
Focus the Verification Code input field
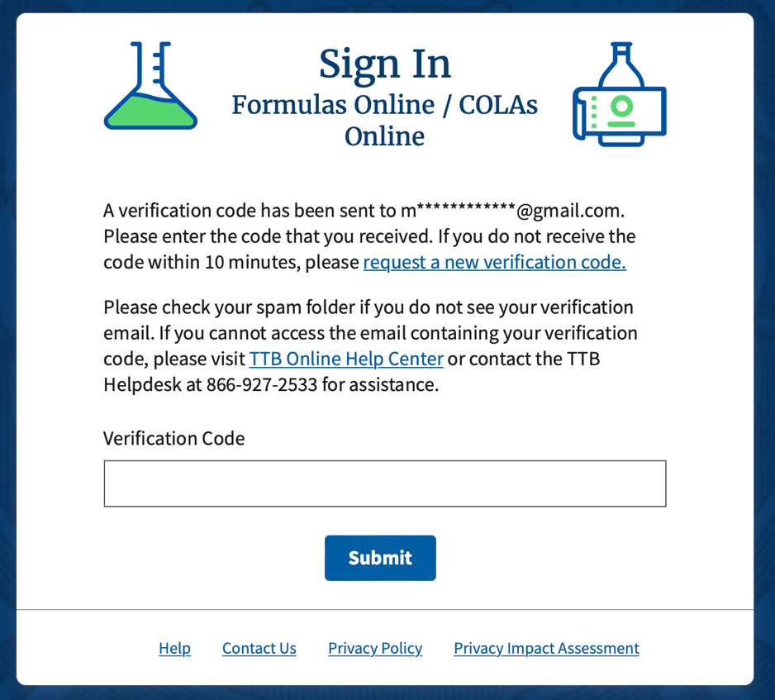tap(384, 483)
